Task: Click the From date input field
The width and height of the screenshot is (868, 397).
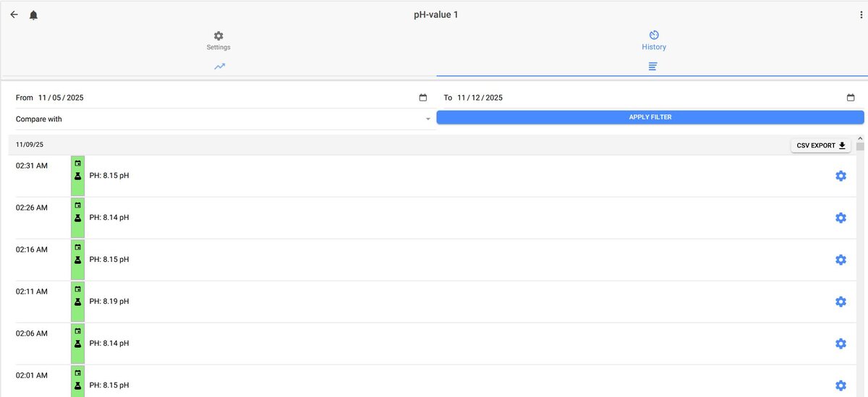Action: 223,98
